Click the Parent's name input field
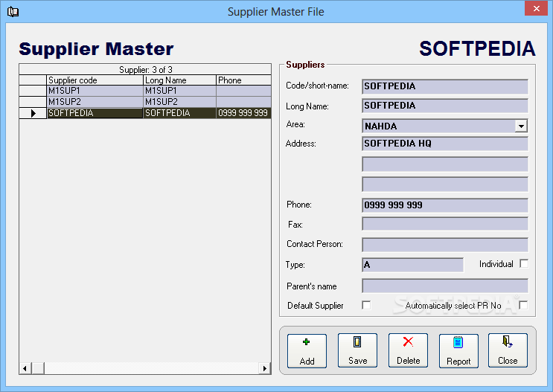 [445, 286]
